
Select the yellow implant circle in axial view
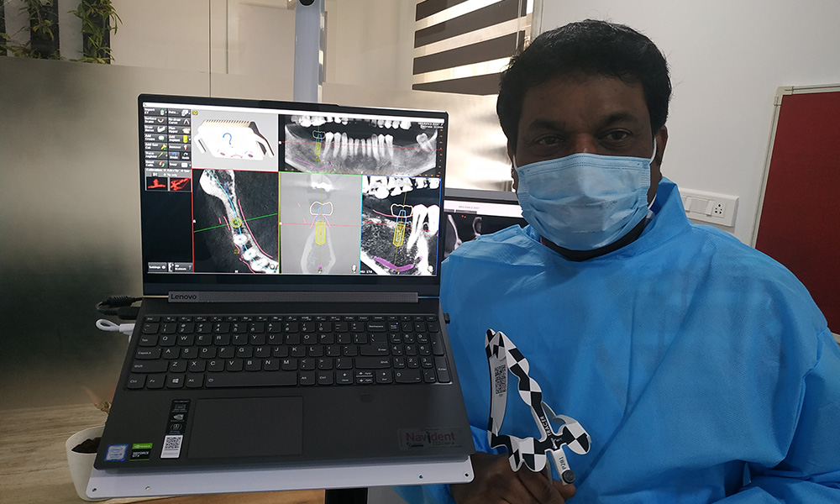click(x=236, y=222)
